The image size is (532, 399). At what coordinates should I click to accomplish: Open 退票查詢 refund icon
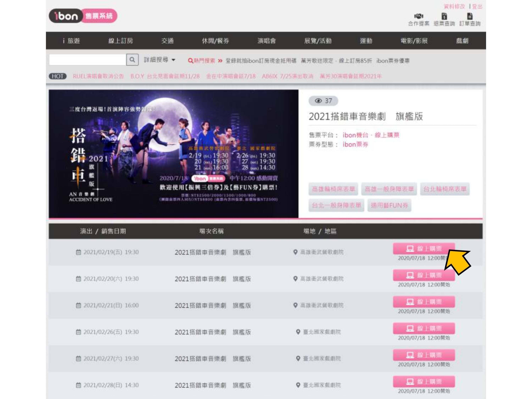pos(444,16)
